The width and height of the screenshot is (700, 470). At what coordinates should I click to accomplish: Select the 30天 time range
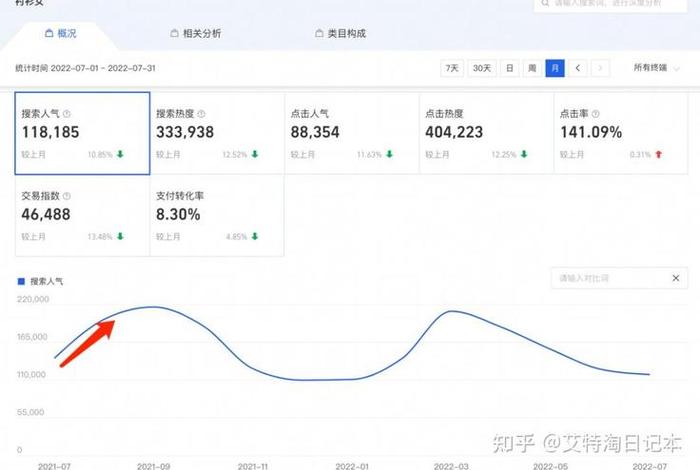point(482,68)
